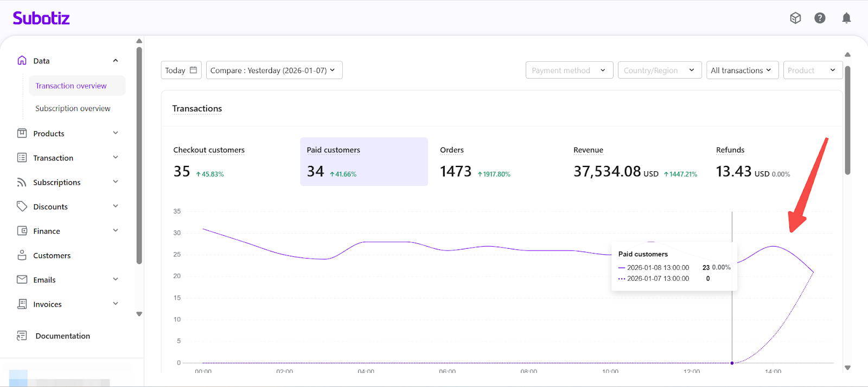Click the main content vertical scrollbar
This screenshot has width=868, height=387.
pyautogui.click(x=847, y=120)
